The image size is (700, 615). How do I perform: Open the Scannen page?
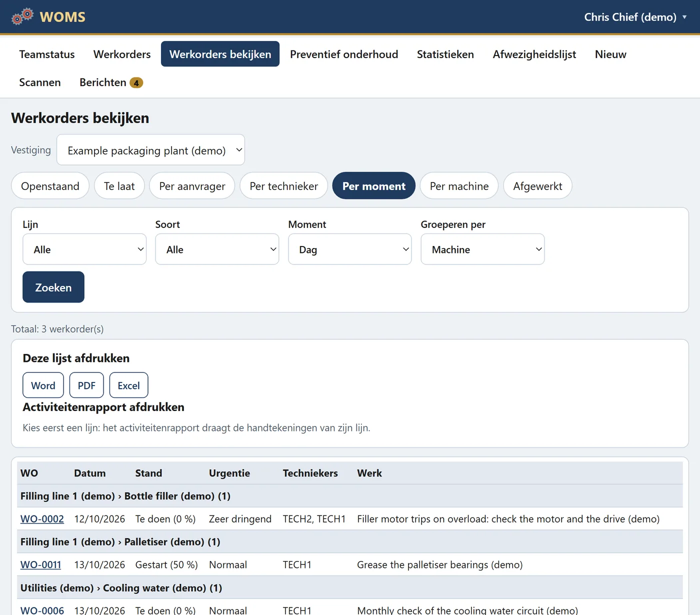click(40, 82)
